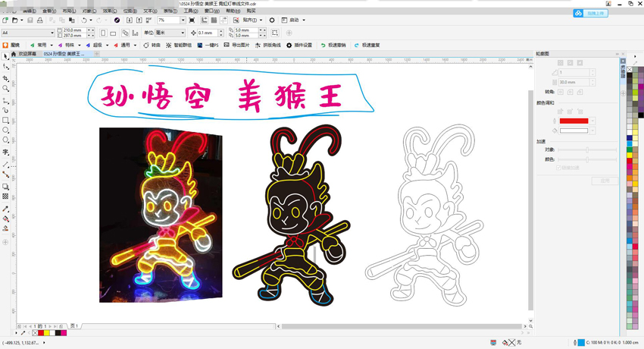Image resolution: width=644 pixels, height=349 pixels.
Task: Open the red outline color dropdown
Action: 592,121
